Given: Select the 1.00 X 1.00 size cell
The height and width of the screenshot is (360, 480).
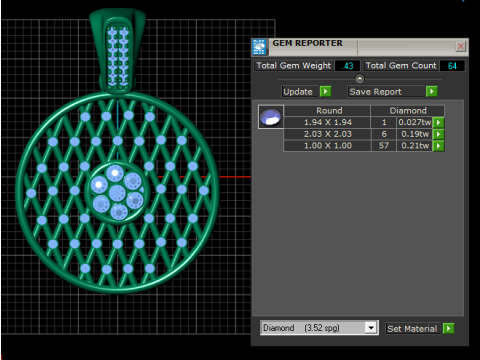Looking at the screenshot, I should click(x=328, y=146).
